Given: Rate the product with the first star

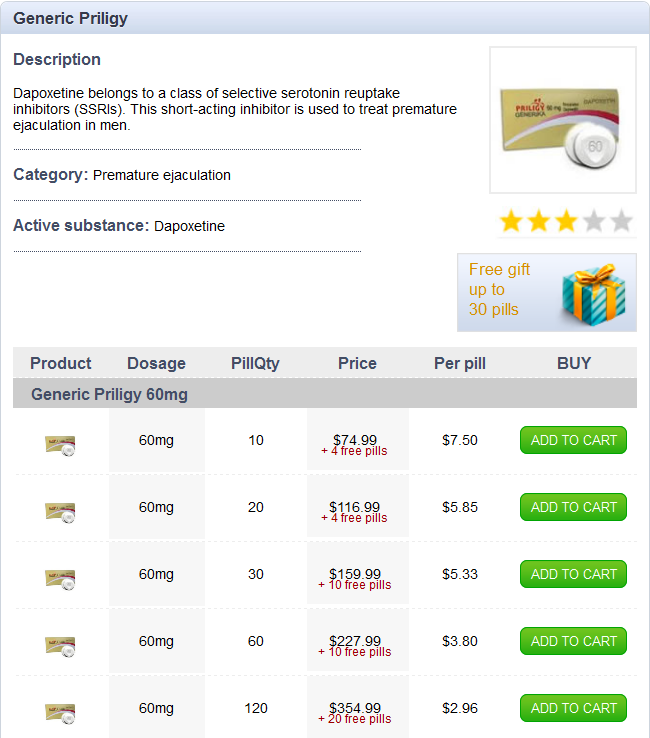Looking at the screenshot, I should [x=511, y=221].
